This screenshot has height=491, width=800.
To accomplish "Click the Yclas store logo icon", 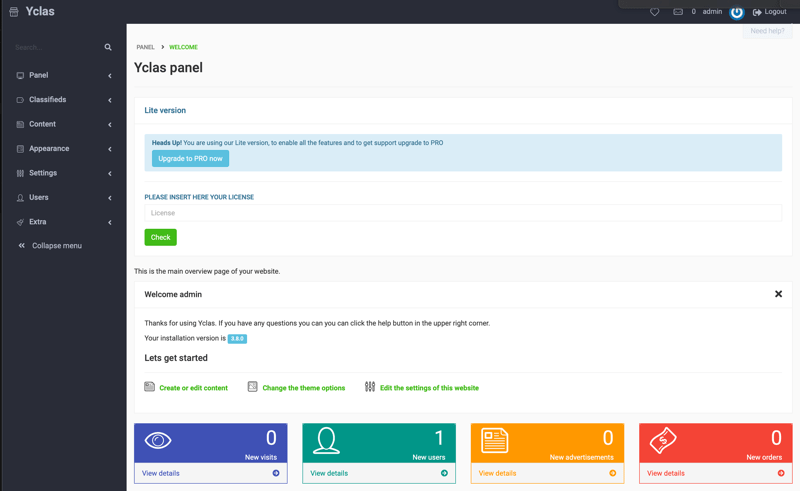I will [x=14, y=12].
